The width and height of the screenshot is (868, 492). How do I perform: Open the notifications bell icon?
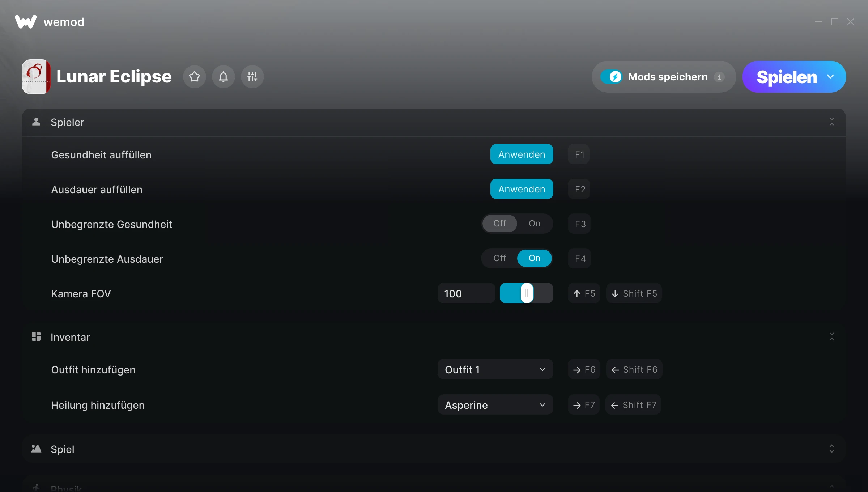224,77
